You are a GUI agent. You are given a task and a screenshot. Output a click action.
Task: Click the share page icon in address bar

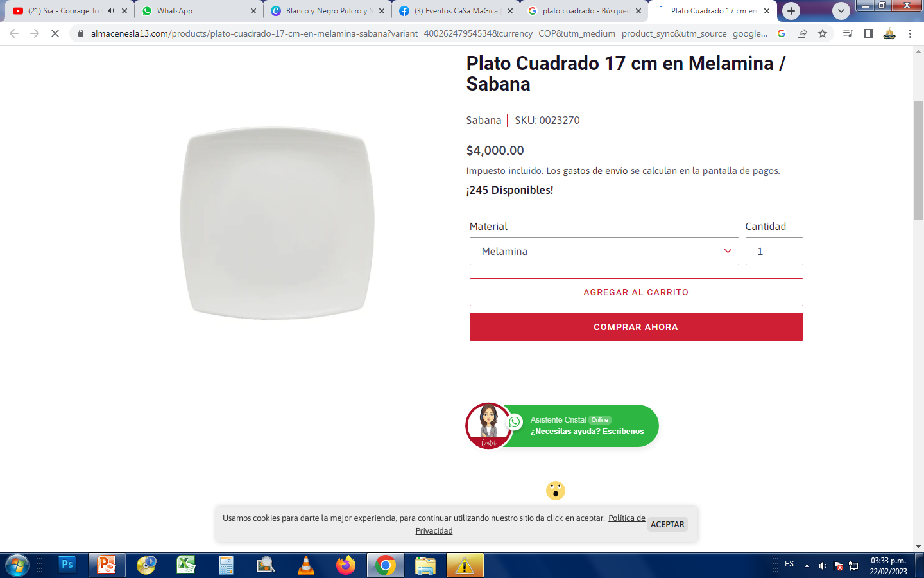802,33
